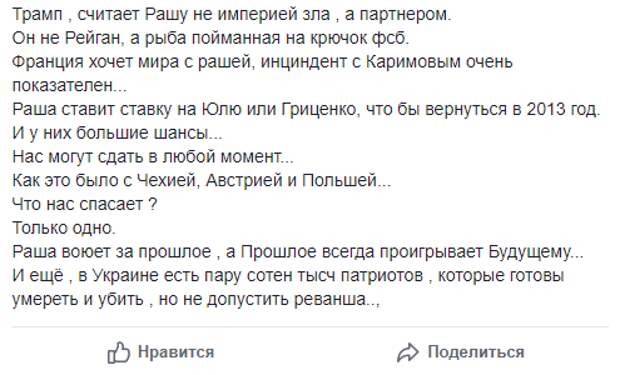Screen dimensions: 620x375
Task: Click the Нравится button label
Action: tap(176, 352)
